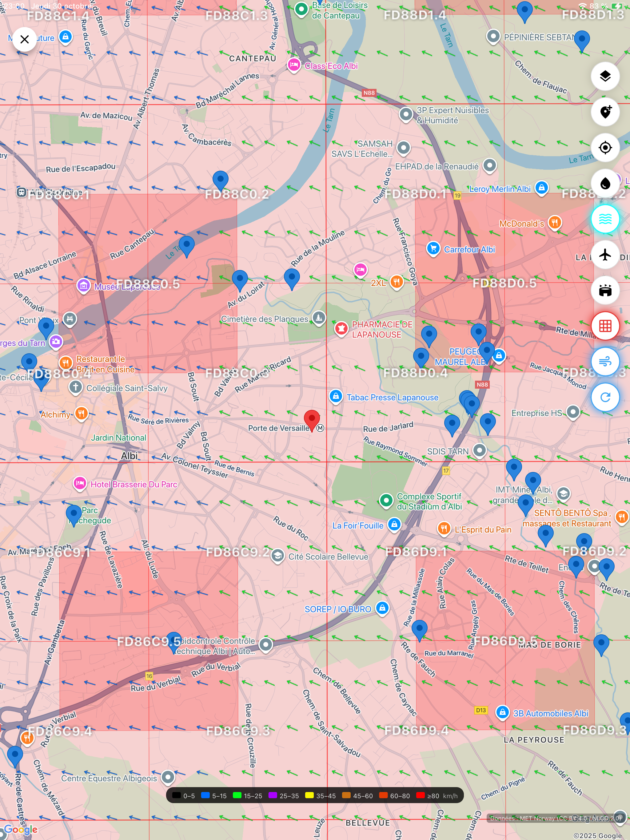The width and height of the screenshot is (630, 840).
Task: Tap the Pépinière Sebtan marker
Action: [493, 37]
